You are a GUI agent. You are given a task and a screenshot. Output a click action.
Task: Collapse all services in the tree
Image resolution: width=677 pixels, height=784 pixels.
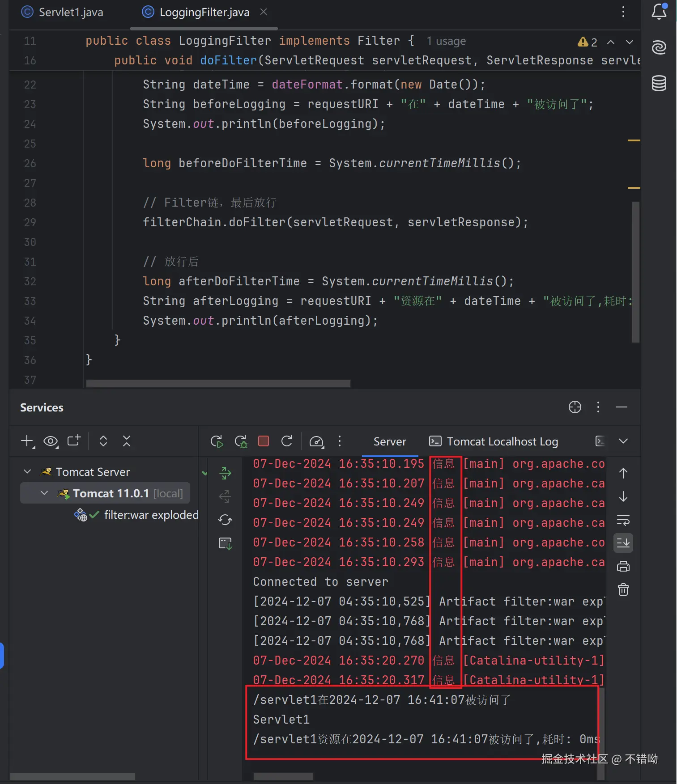[127, 441]
